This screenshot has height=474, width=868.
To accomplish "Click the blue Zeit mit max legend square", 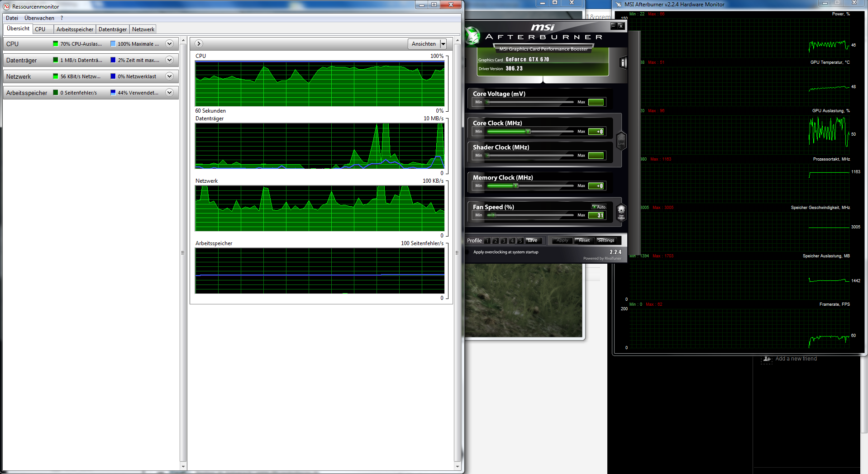I will click(113, 60).
